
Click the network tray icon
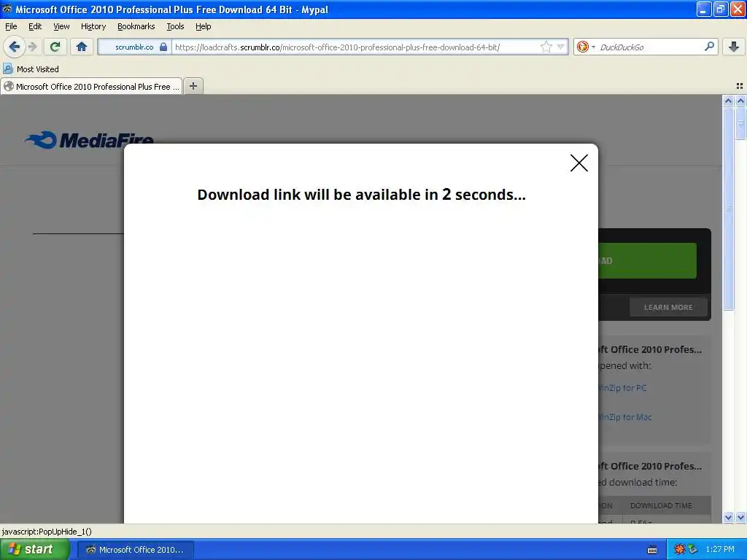(693, 550)
